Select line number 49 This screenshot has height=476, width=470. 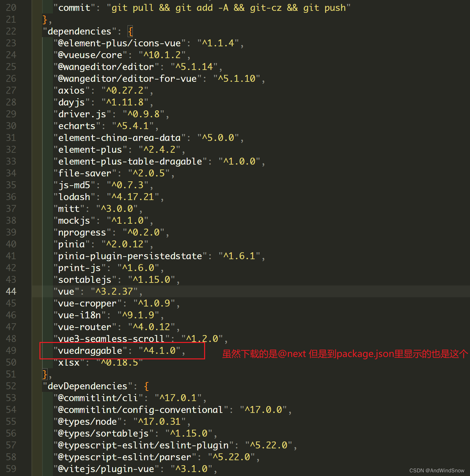(11, 350)
